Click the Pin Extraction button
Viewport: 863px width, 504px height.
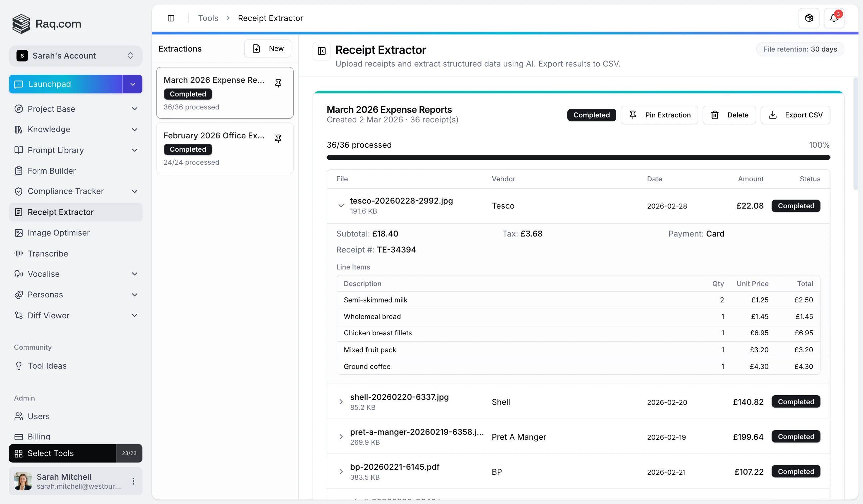659,115
